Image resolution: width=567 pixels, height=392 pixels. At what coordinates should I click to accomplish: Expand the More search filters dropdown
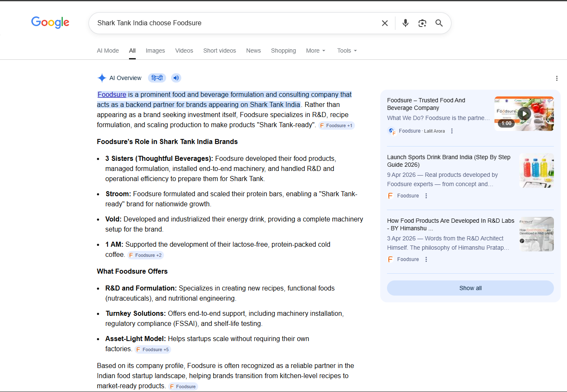point(315,51)
